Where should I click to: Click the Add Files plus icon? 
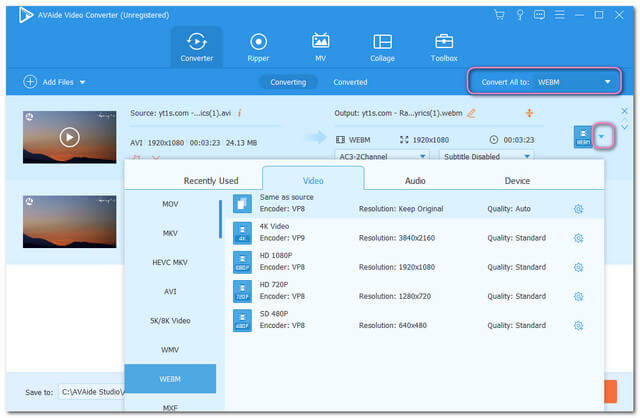30,82
